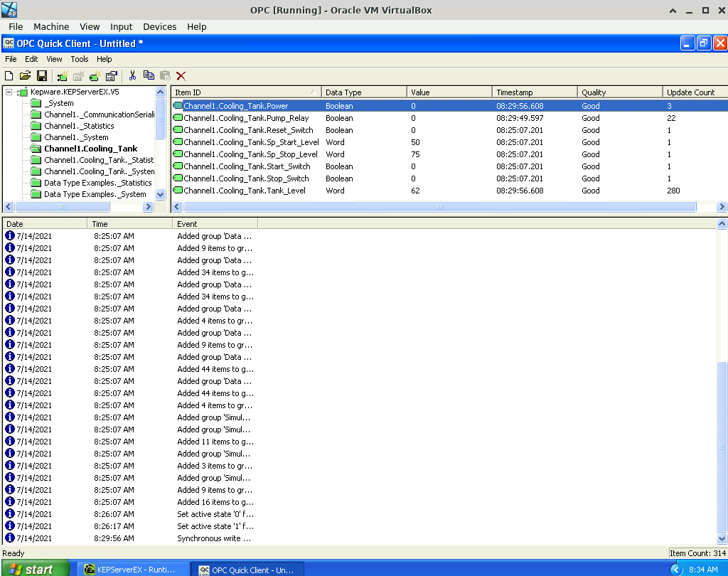
Task: Open the Properties toolbar icon
Action: click(x=112, y=75)
